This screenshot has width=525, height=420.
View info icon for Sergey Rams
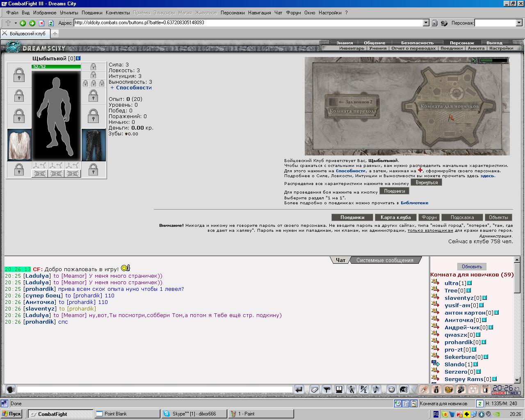[494, 379]
